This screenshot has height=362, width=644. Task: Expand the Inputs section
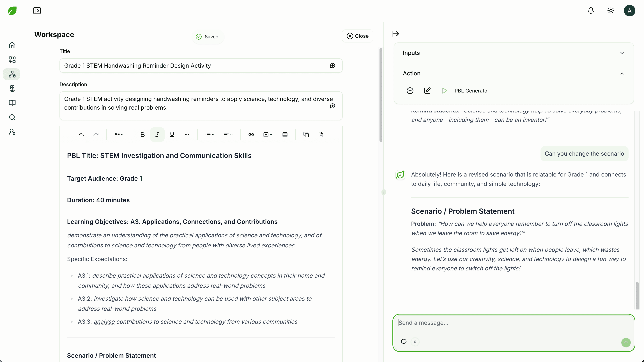point(622,53)
